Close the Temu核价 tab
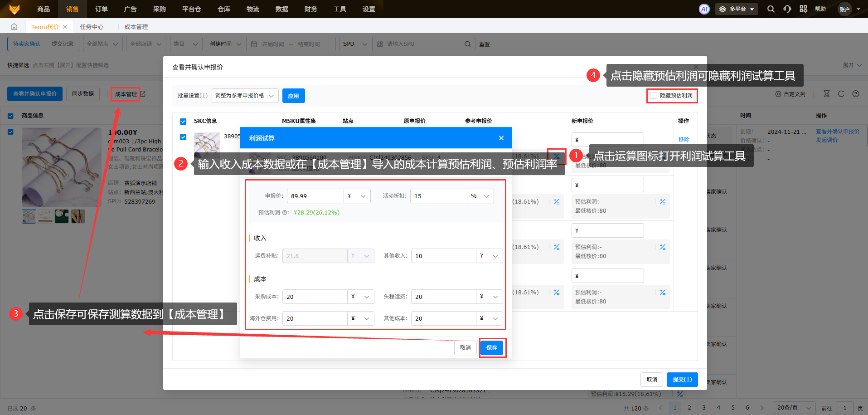This screenshot has height=415, width=868. tap(65, 27)
